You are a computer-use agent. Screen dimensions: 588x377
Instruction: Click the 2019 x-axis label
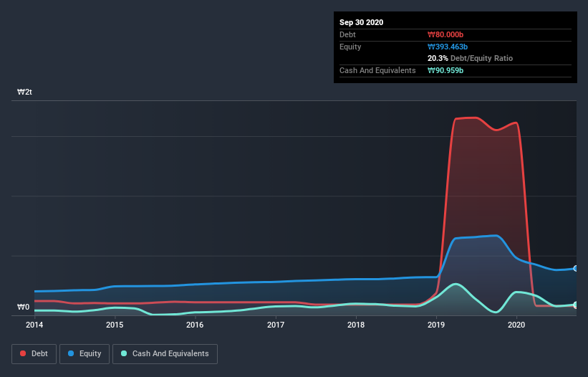click(x=435, y=325)
